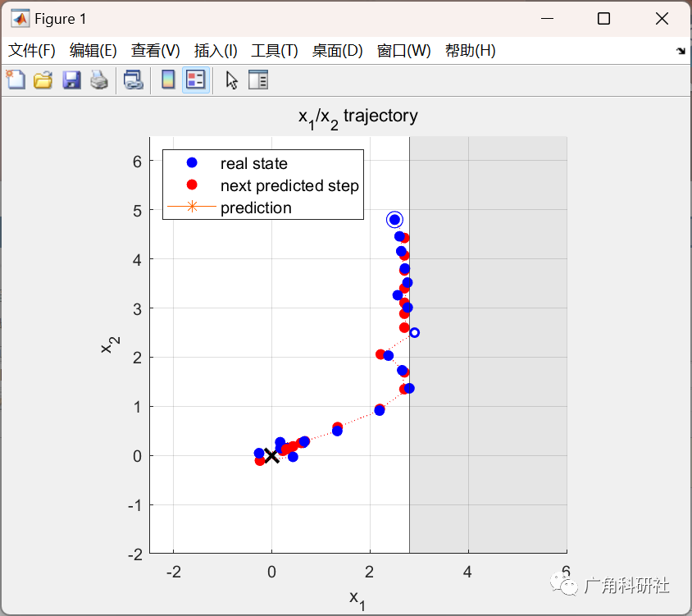Click the orange star line legend marker
The width and height of the screenshot is (692, 616).
pyautogui.click(x=192, y=206)
